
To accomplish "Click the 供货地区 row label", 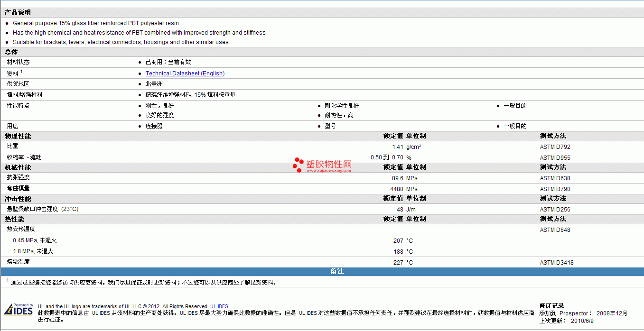I will pyautogui.click(x=19, y=84).
